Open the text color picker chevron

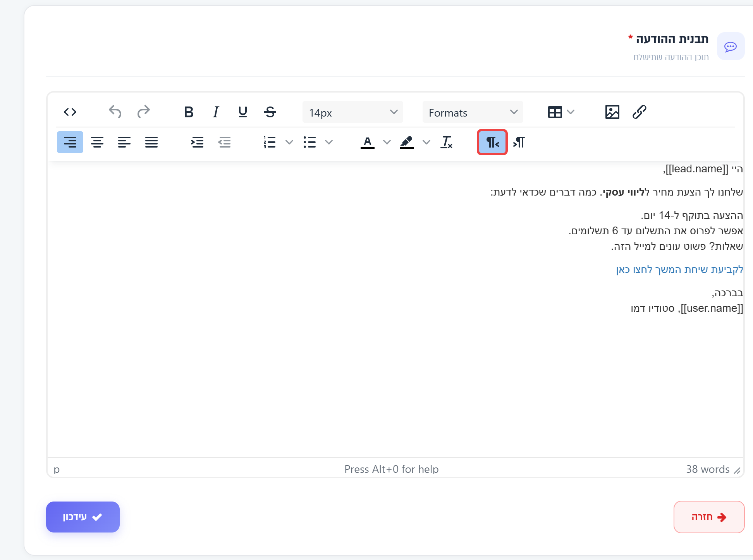tap(387, 143)
